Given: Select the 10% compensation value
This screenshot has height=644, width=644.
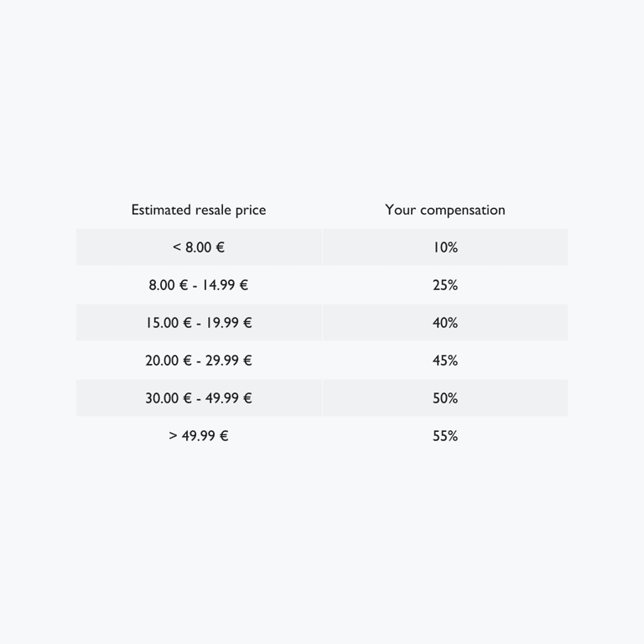Looking at the screenshot, I should 445,247.
